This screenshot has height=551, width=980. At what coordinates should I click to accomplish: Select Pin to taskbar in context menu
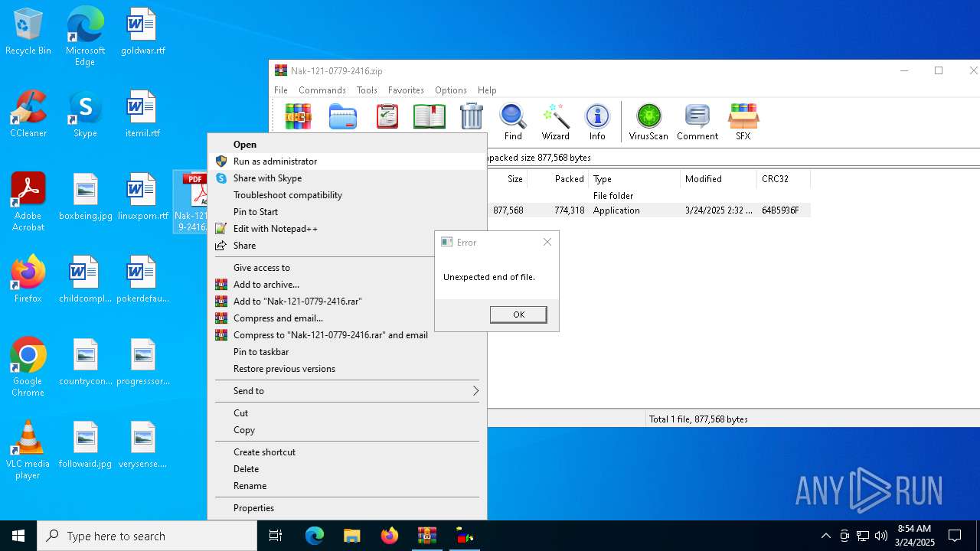coord(347,352)
